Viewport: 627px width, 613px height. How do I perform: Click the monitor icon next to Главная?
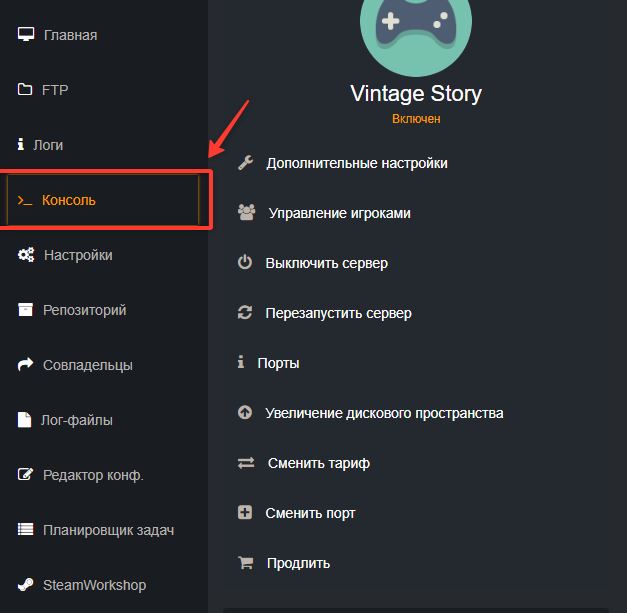click(x=26, y=35)
